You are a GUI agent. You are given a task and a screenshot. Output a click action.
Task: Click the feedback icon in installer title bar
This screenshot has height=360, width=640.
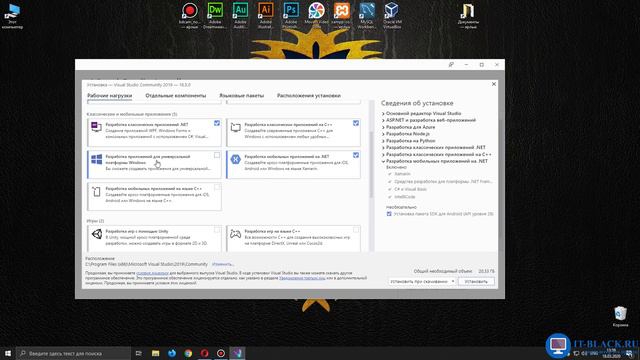[451, 64]
